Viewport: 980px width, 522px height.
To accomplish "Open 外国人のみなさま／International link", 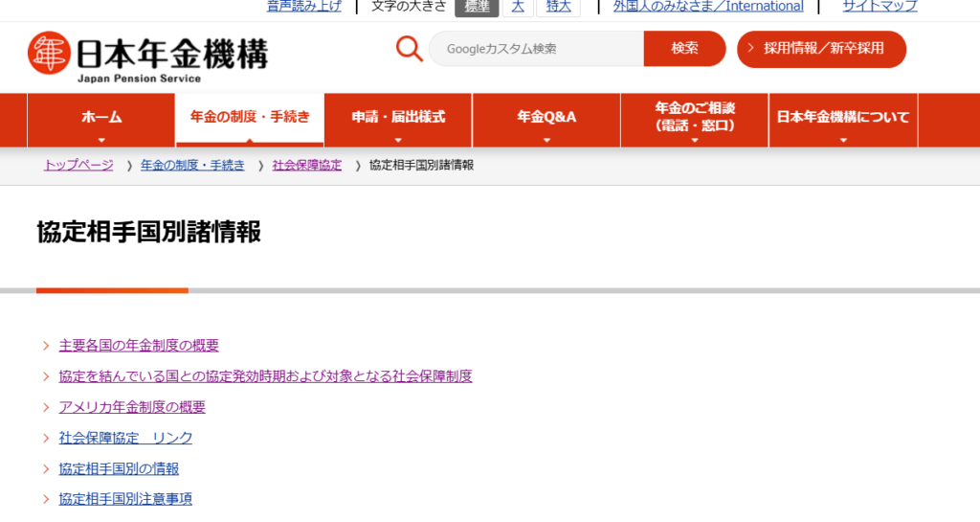I will [708, 7].
